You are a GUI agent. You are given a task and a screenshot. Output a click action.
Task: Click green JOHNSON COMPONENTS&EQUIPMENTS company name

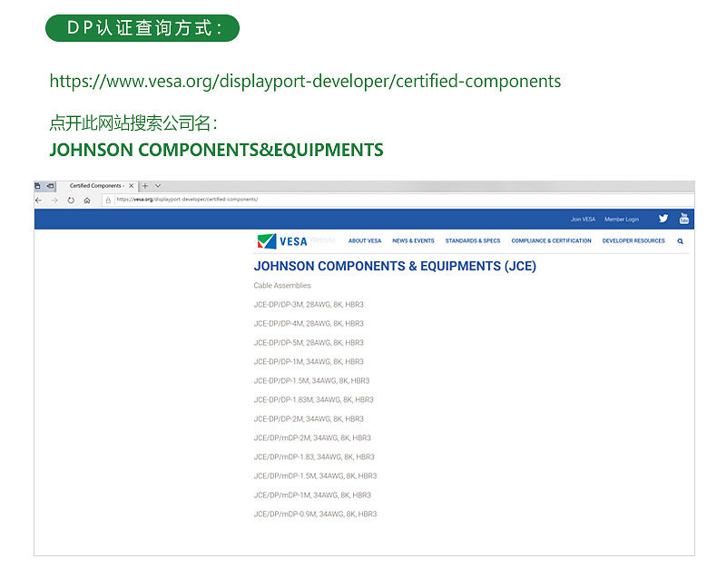(216, 150)
